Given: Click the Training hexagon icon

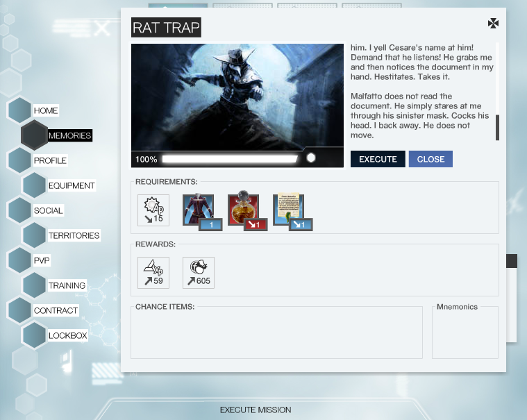Looking at the screenshot, I should coord(34,285).
